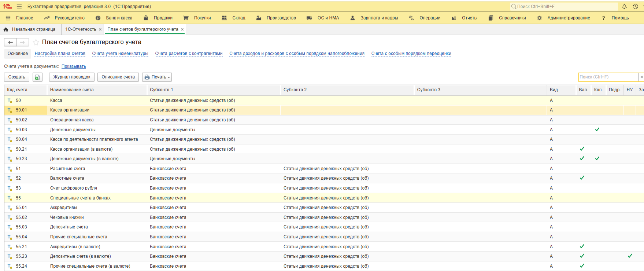This screenshot has width=644, height=271.
Task: Select the Касса организации row name
Action: tap(70, 110)
